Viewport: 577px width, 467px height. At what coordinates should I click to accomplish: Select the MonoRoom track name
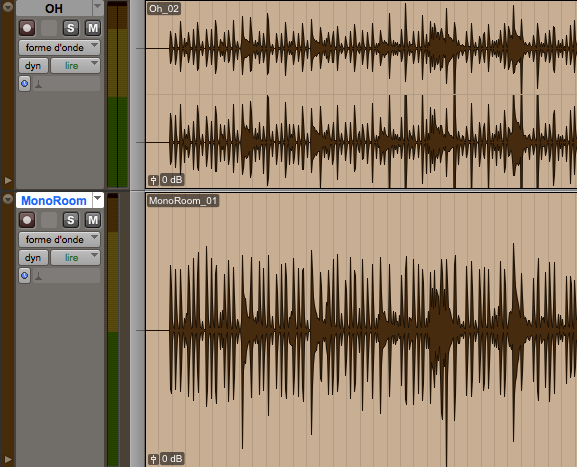coord(54,201)
